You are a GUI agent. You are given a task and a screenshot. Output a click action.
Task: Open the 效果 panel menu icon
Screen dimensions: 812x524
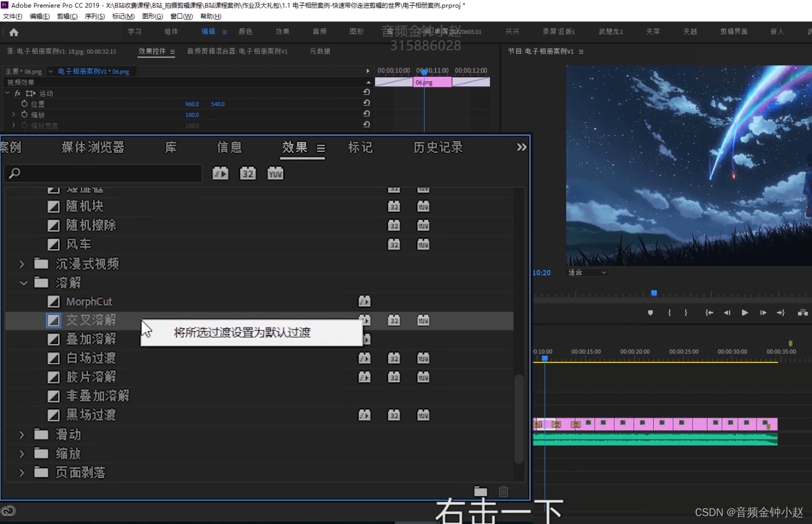[x=321, y=149]
